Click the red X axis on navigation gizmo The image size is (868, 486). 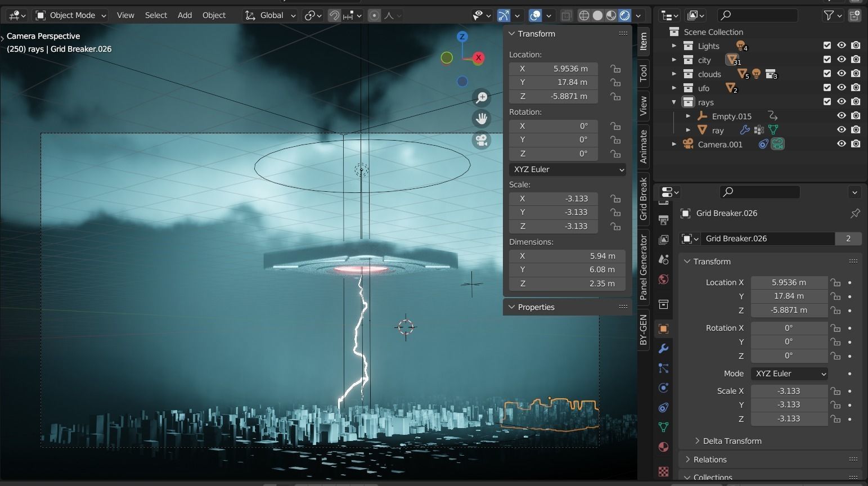pyautogui.click(x=478, y=57)
